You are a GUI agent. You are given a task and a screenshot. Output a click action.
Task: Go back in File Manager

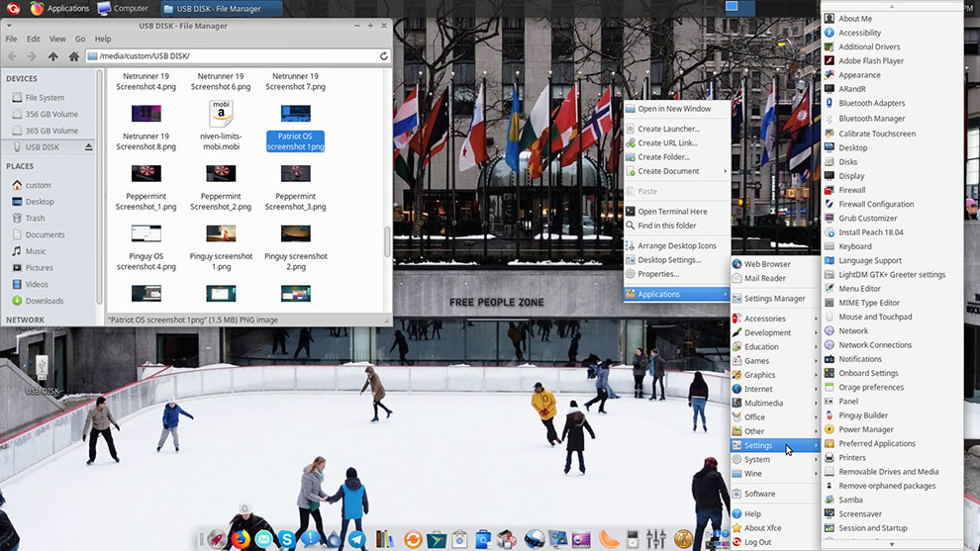coord(12,56)
